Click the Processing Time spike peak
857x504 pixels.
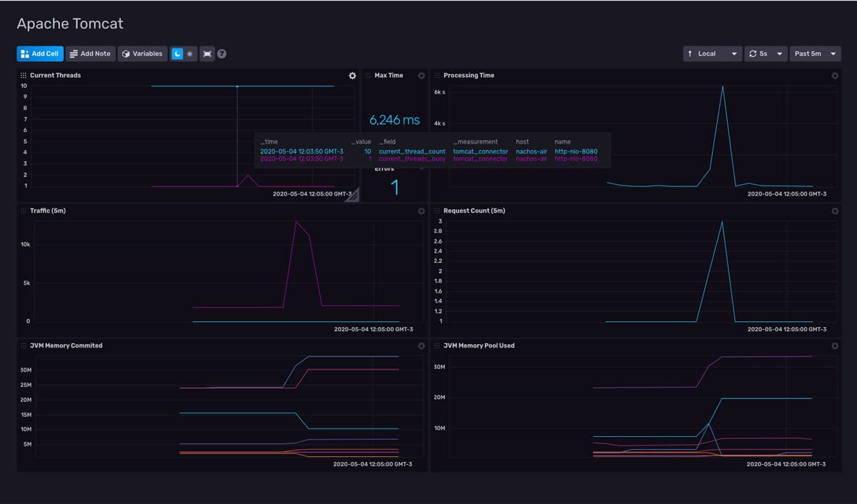[723, 86]
